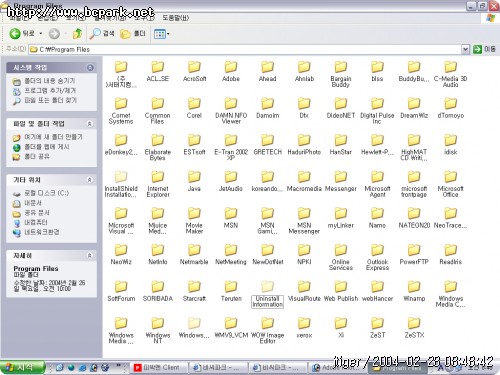This screenshot has height=375, width=500.
Task: Open the Search magnifier toolbar button
Action: pos(102,33)
